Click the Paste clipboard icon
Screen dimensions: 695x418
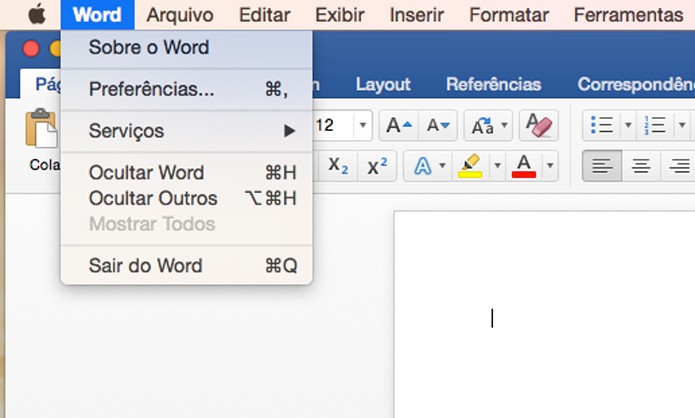(41, 128)
